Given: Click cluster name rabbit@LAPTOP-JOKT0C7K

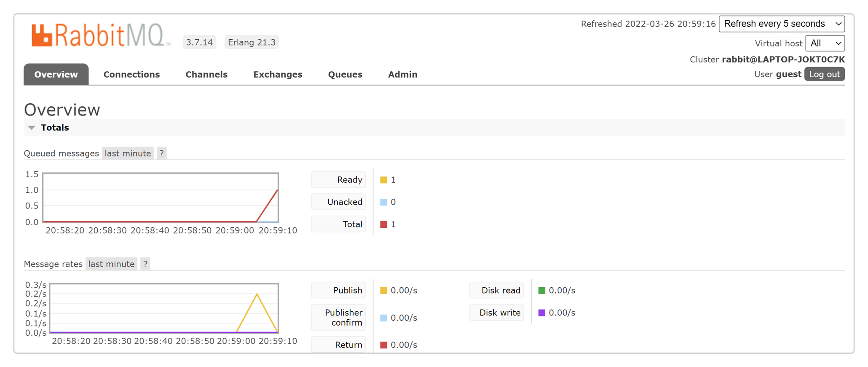Looking at the screenshot, I should click(783, 59).
